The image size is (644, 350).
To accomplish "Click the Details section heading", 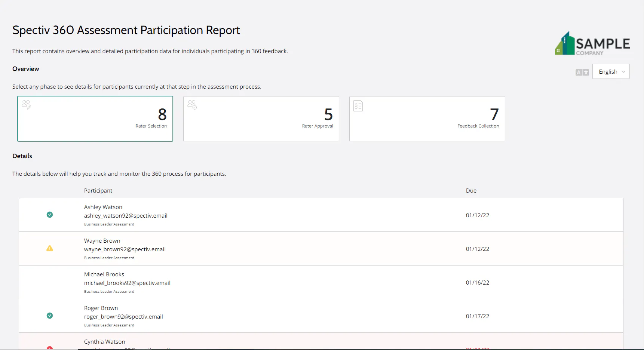I will click(22, 156).
